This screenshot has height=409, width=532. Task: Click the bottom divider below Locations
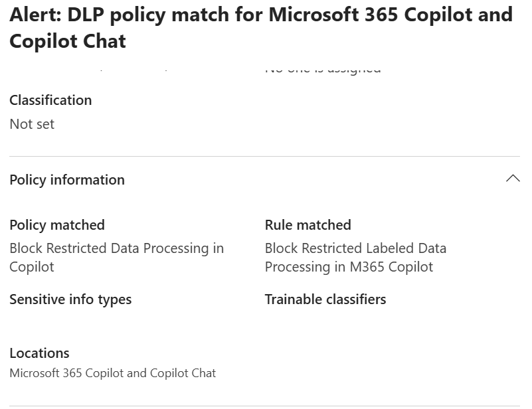[264, 406]
